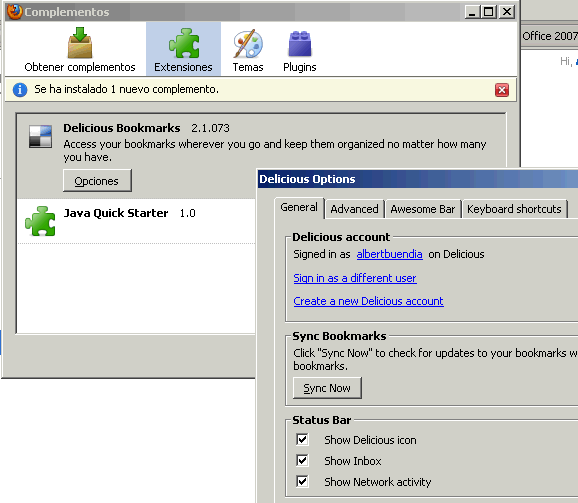This screenshot has height=503, width=578.
Task: Click the notification text Se ha instalado
Action: (x=126, y=89)
